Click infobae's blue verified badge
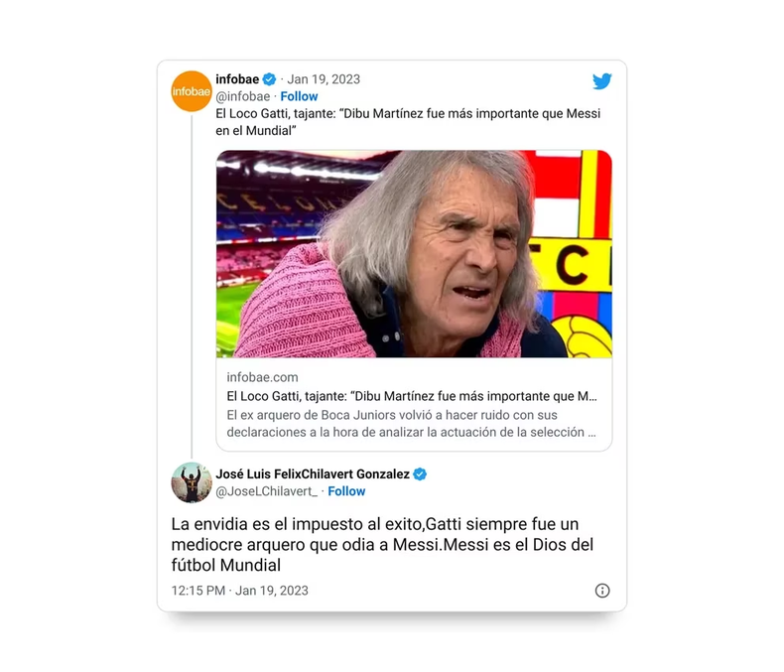The height and width of the screenshot is (672, 784). pos(270,79)
